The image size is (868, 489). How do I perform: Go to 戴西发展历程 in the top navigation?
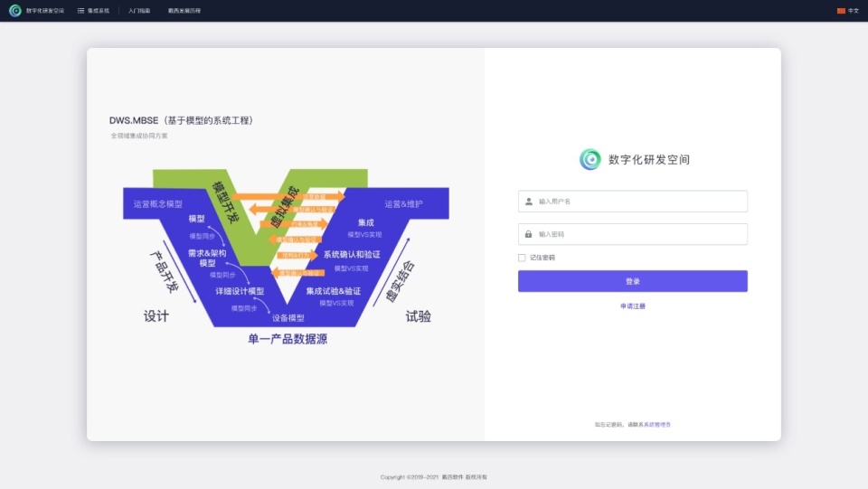tap(184, 11)
